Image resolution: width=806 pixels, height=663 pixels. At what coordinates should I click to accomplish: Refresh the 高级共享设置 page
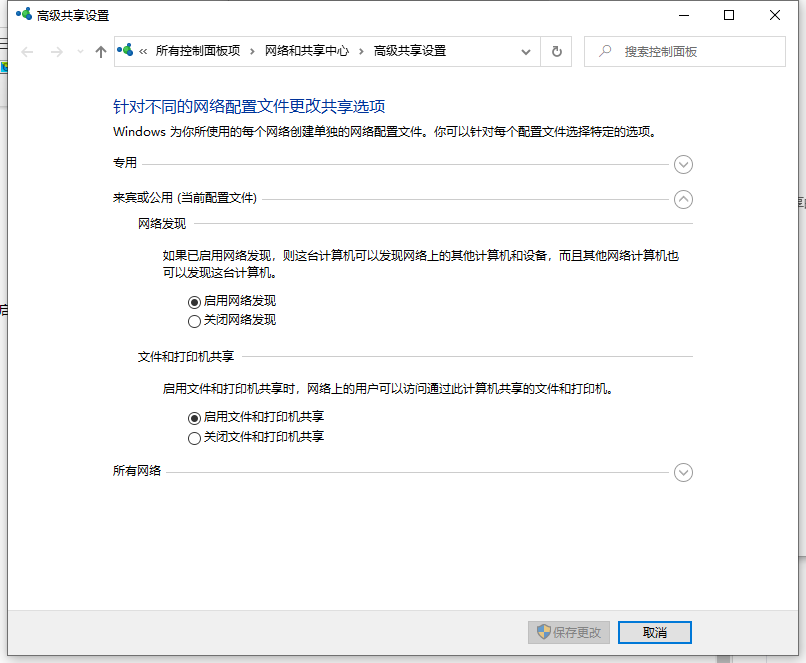(x=557, y=52)
